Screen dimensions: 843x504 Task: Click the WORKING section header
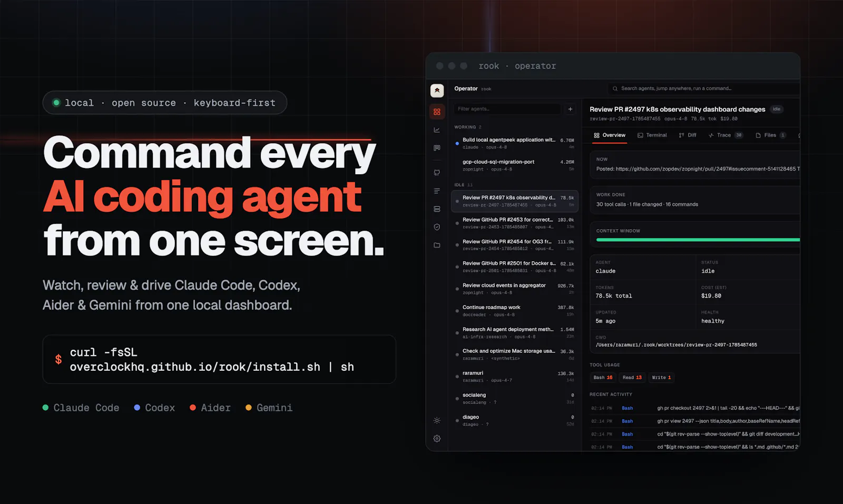point(468,127)
